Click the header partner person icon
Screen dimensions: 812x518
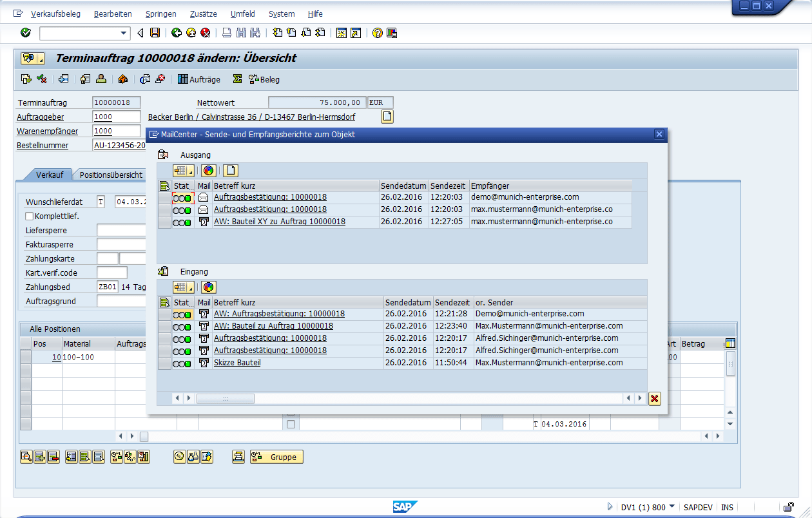pos(101,79)
